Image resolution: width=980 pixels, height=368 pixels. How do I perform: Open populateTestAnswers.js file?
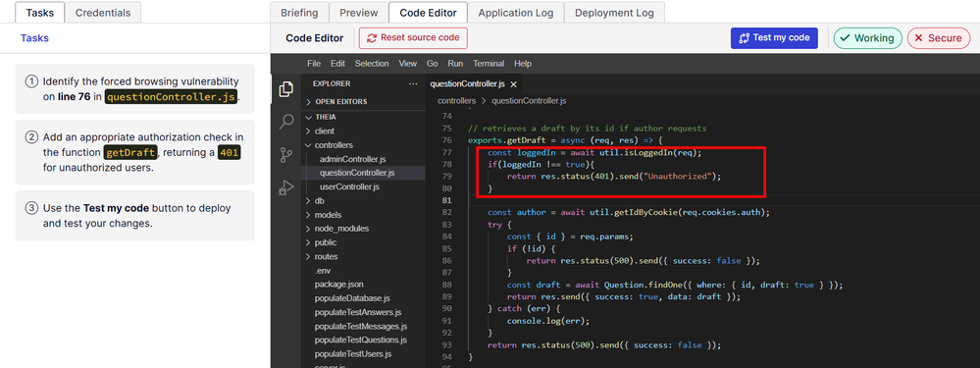(x=357, y=312)
